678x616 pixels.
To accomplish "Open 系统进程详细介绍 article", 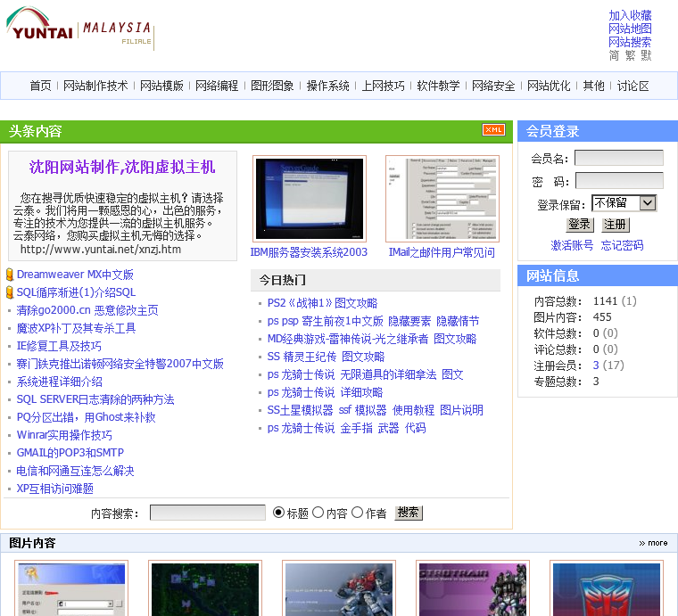I will pos(60,382).
